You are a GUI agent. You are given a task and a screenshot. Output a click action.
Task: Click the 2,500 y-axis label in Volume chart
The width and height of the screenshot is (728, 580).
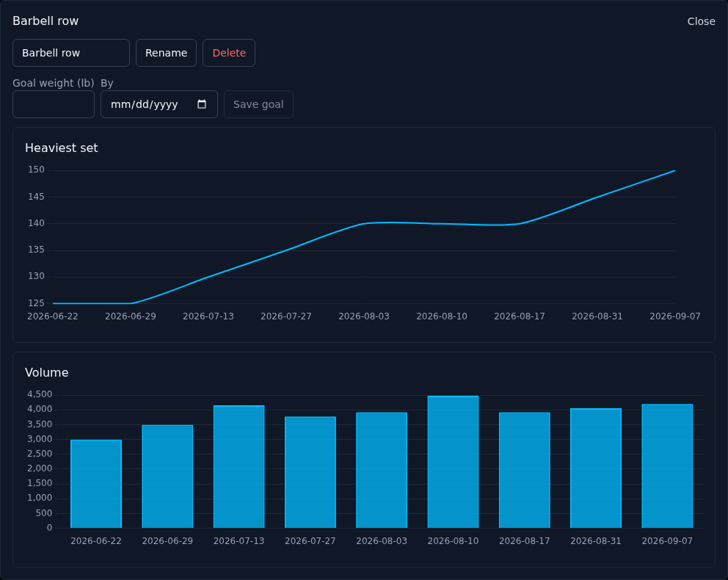click(40, 454)
